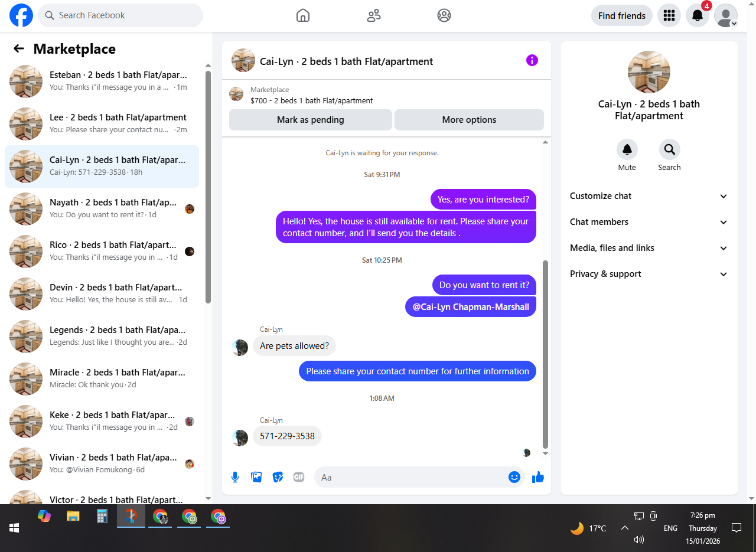This screenshot has width=756, height=552.
Task: Go to the Home feed icon
Action: click(303, 15)
